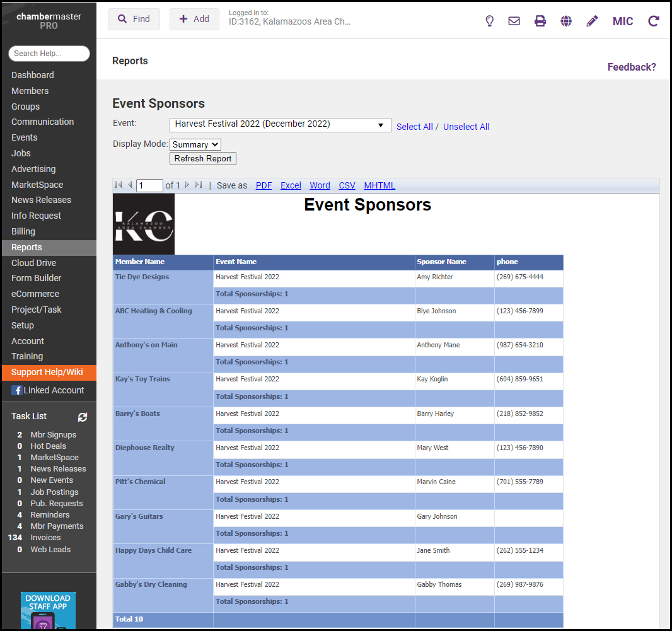Open Reminders task item
Screen dimensions: 672x631
pos(50,515)
